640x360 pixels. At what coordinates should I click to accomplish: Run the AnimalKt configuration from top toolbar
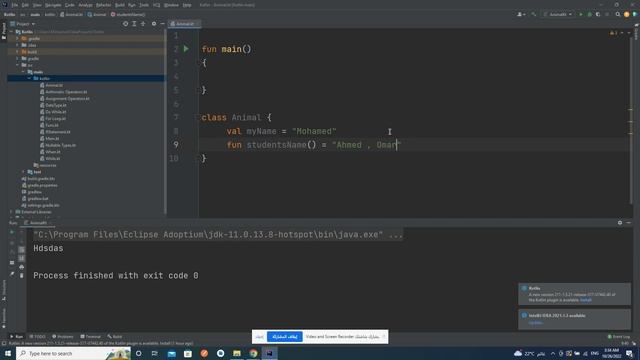click(581, 14)
